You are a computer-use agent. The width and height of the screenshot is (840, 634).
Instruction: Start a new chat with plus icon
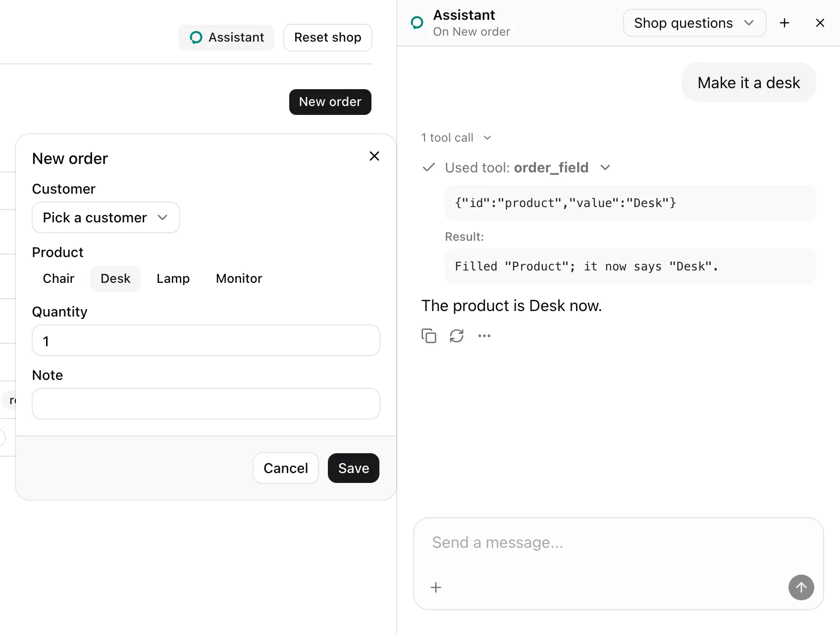coord(785,23)
